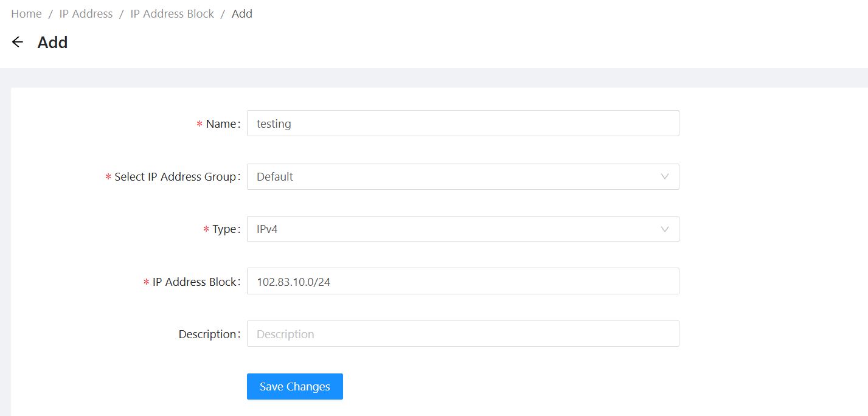The height and width of the screenshot is (416, 868).
Task: Navigate to IP Address Block breadcrumb
Action: pos(172,13)
